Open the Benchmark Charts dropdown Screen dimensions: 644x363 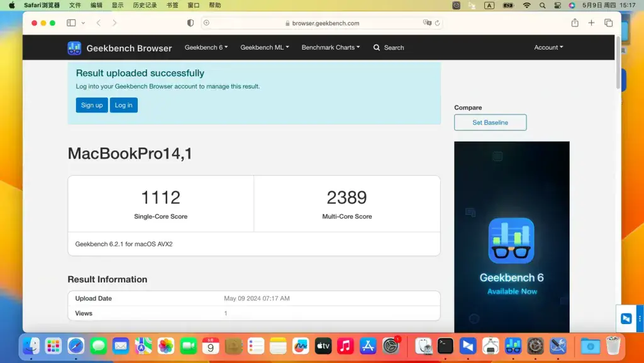pos(331,47)
